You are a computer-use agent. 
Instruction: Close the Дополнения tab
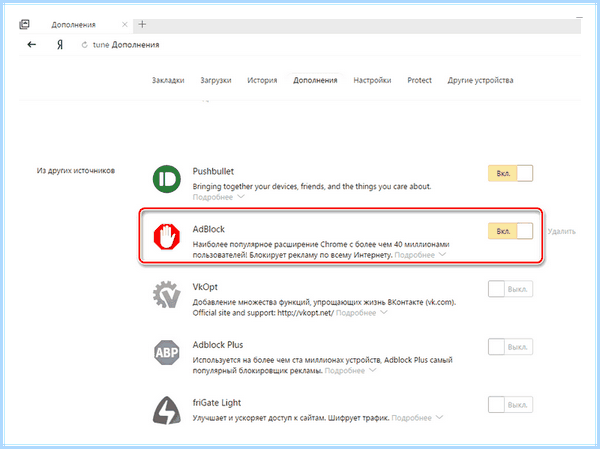click(x=125, y=24)
